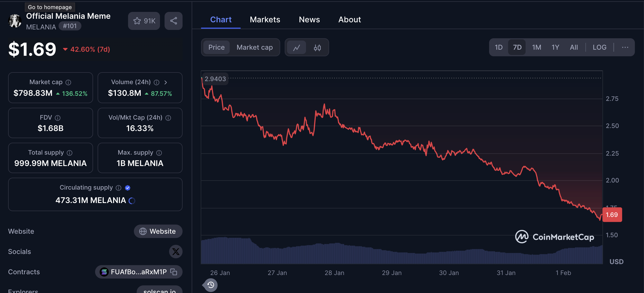Click the history clock icon below chart
This screenshot has width=644, height=293.
point(211,285)
